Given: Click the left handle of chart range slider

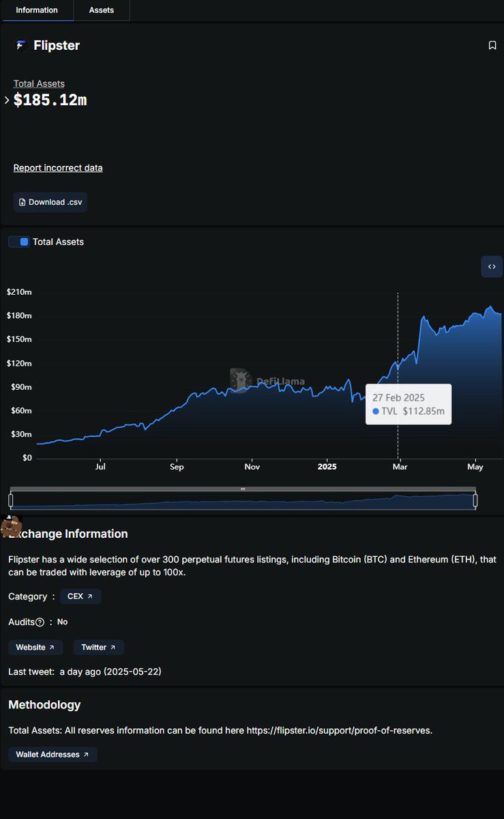Looking at the screenshot, I should [x=11, y=500].
